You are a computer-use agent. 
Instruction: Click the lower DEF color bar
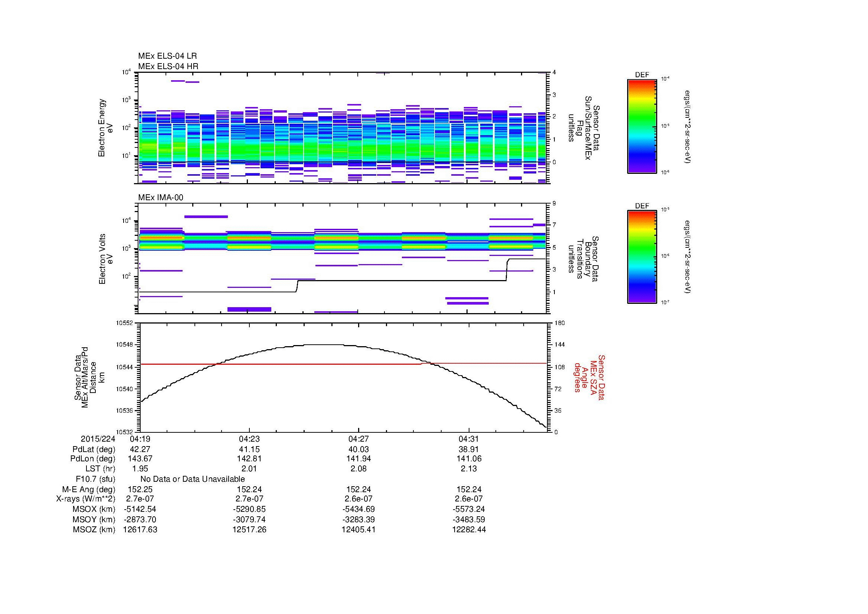point(642,257)
